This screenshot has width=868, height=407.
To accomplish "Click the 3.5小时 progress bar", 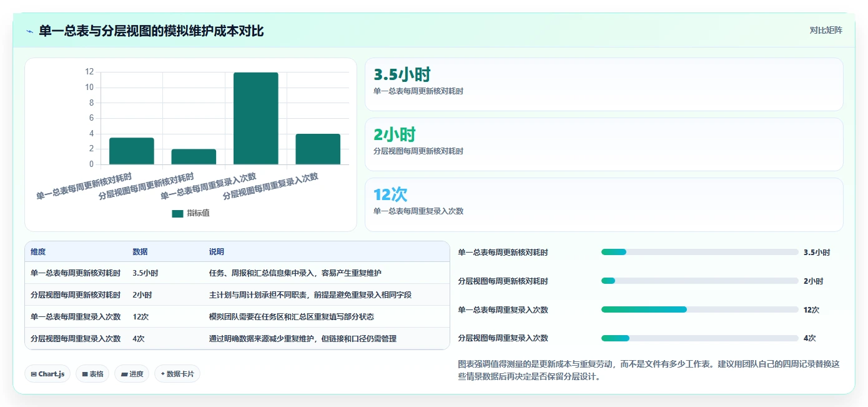I will tap(699, 252).
